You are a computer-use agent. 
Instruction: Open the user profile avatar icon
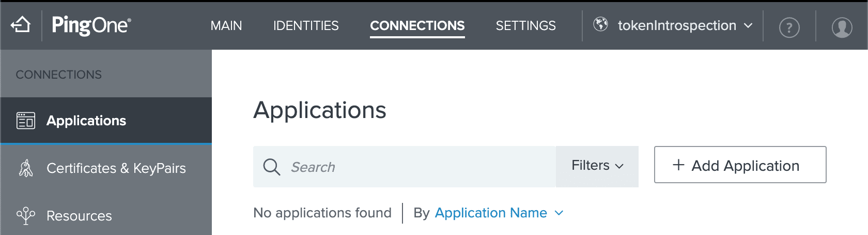842,27
